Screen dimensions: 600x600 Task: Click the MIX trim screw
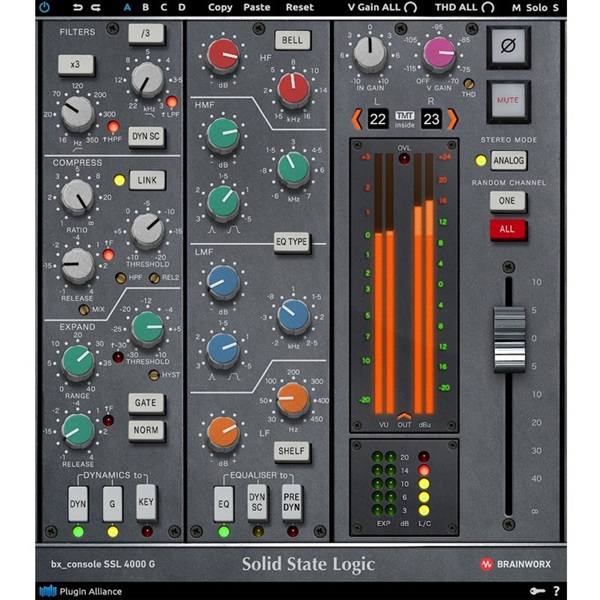click(84, 310)
